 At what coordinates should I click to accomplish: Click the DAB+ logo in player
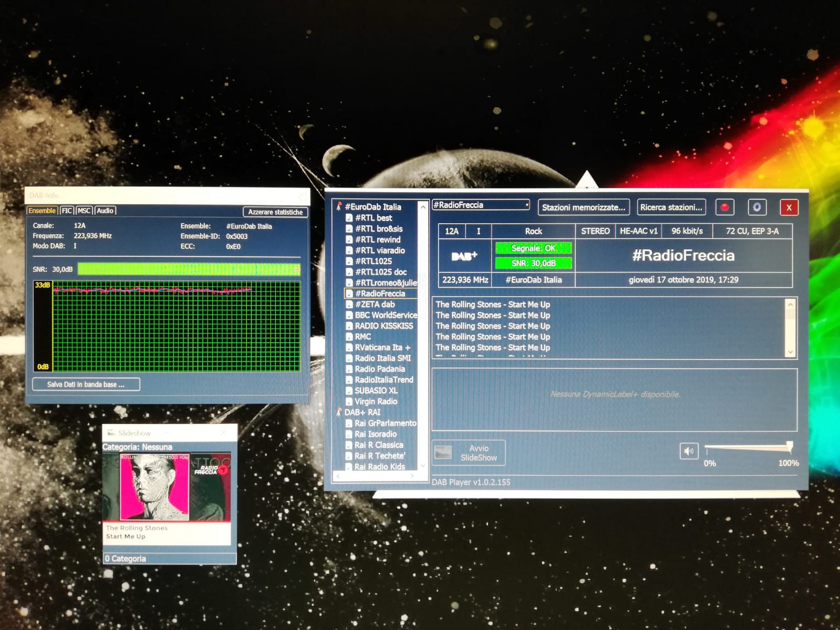coord(465,256)
